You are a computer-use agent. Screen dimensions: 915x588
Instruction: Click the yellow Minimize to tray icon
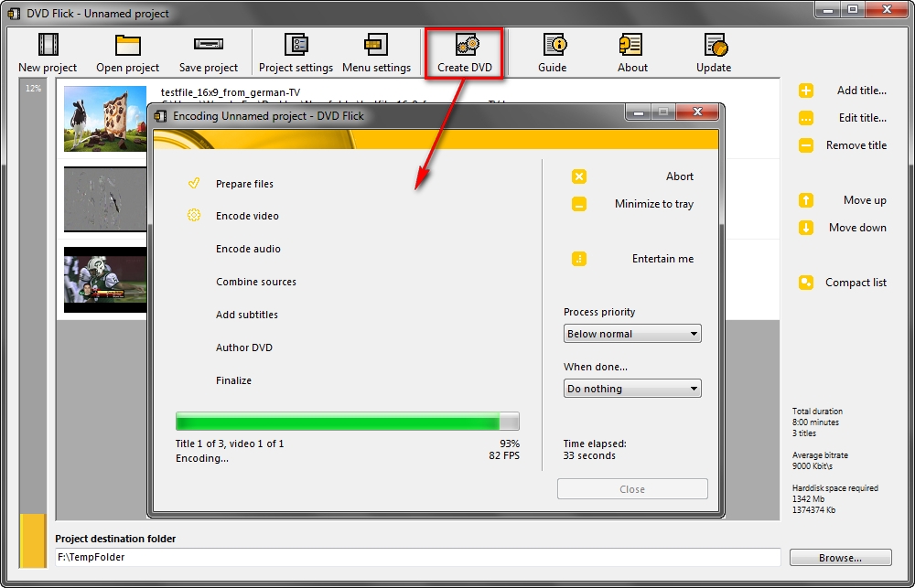point(579,204)
